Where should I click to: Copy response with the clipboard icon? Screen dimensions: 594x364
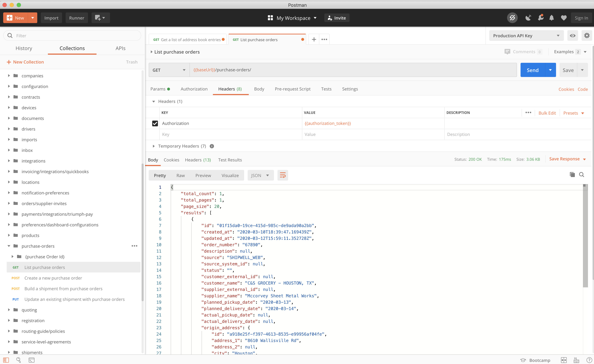tap(572, 175)
